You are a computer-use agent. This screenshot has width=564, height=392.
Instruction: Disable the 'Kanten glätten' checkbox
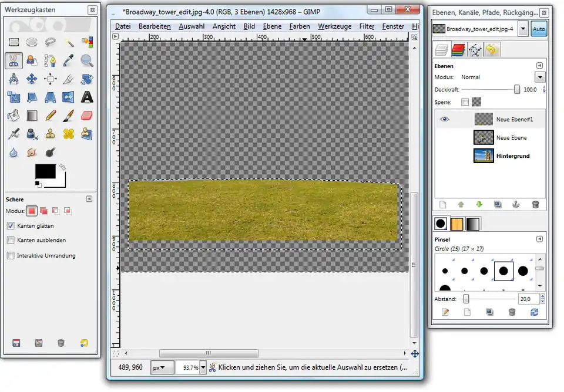click(x=11, y=225)
